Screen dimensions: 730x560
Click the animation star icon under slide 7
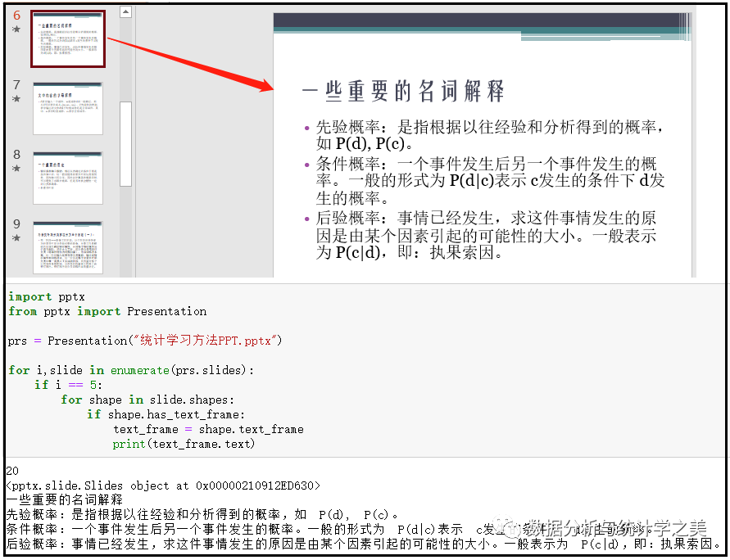coord(16,98)
